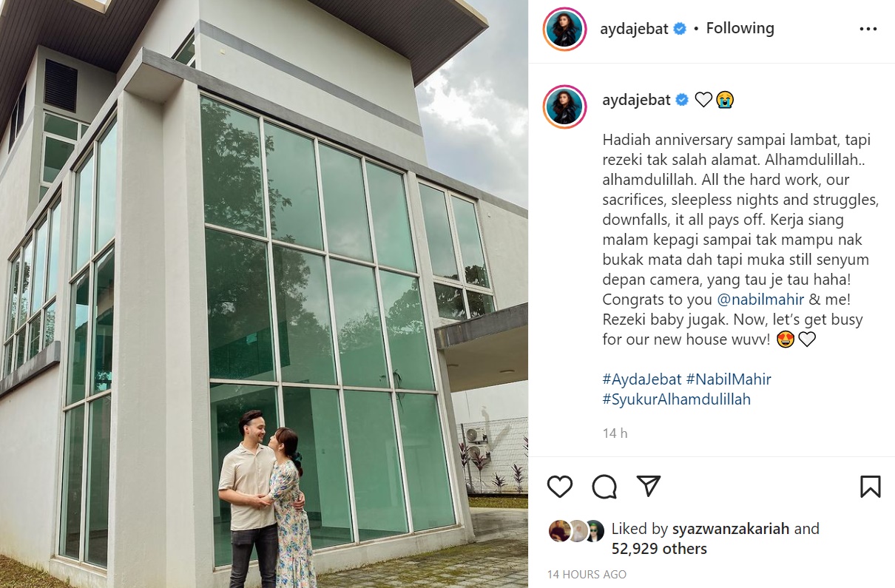Click aydajebat avatar beside the caption
895x588 pixels.
pos(564,106)
